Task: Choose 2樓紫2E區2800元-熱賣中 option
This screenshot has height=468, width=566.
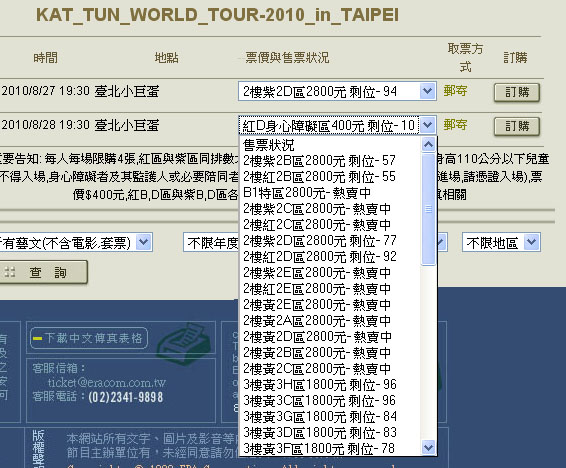Action: 330,272
